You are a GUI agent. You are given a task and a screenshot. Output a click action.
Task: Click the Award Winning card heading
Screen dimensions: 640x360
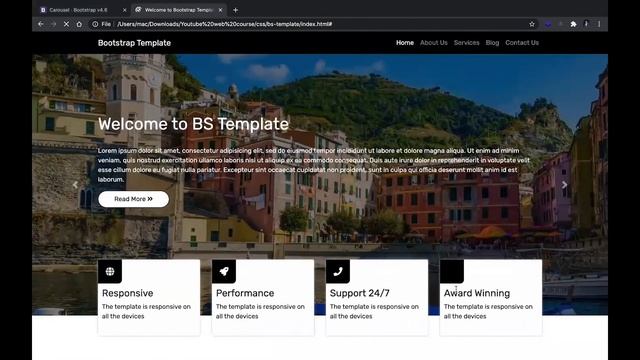(x=477, y=293)
